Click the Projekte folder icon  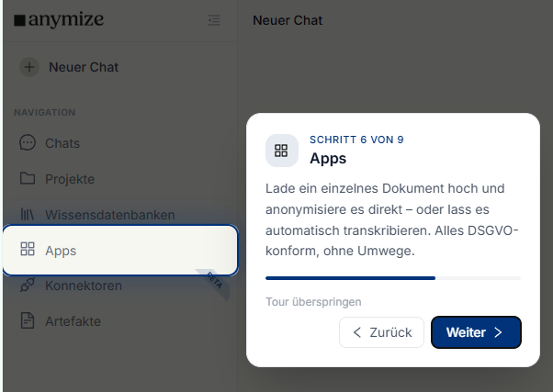point(28,179)
